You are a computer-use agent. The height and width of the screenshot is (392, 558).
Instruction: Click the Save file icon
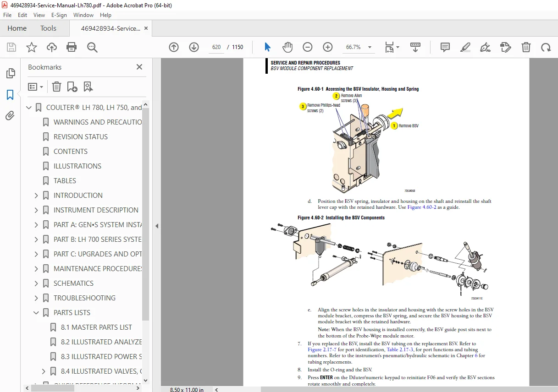11,47
